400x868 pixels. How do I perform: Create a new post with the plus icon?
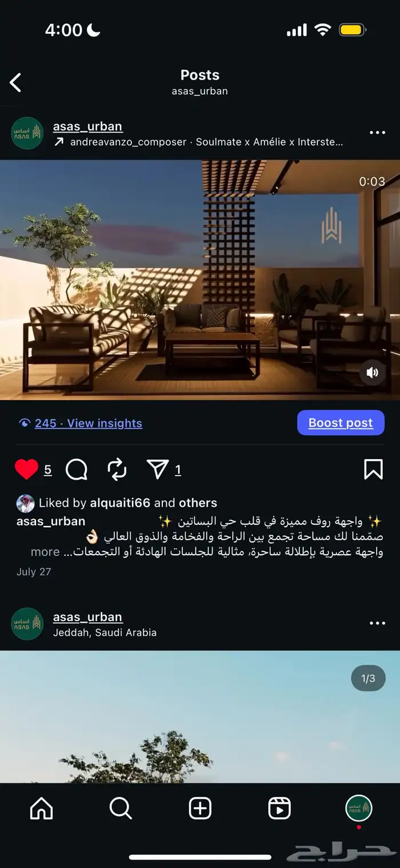click(x=200, y=808)
